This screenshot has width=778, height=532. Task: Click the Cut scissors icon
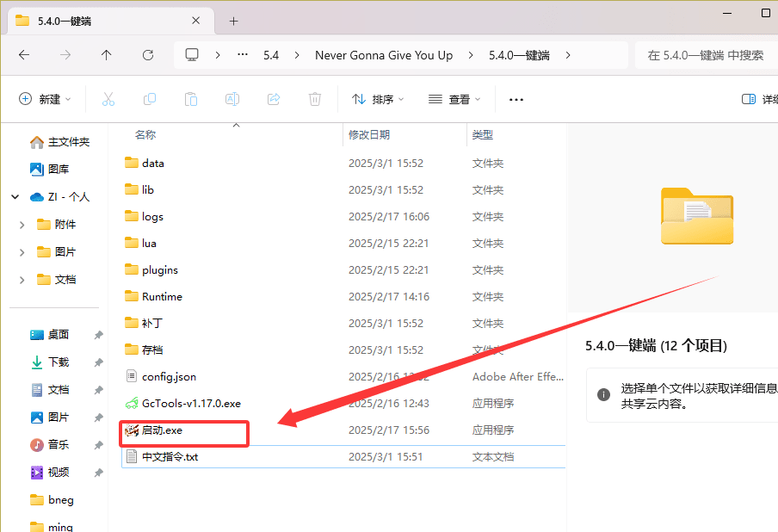pyautogui.click(x=108, y=99)
